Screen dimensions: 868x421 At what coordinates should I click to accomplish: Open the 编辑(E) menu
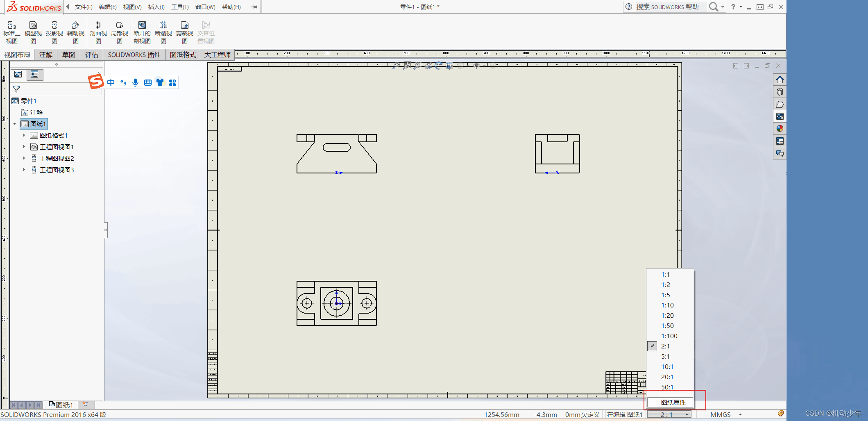point(108,7)
